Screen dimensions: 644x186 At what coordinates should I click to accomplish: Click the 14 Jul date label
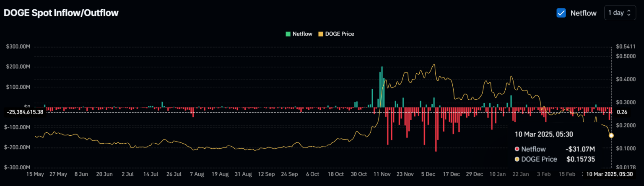(151, 174)
